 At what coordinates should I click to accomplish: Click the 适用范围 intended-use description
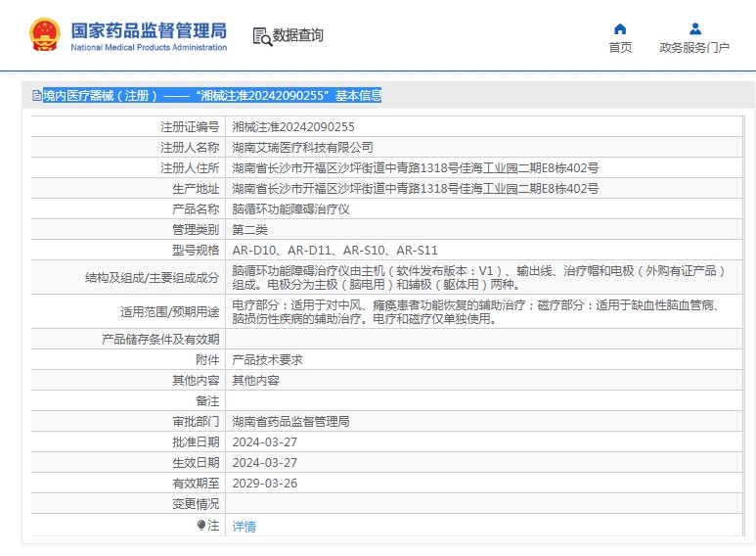[x=475, y=312]
